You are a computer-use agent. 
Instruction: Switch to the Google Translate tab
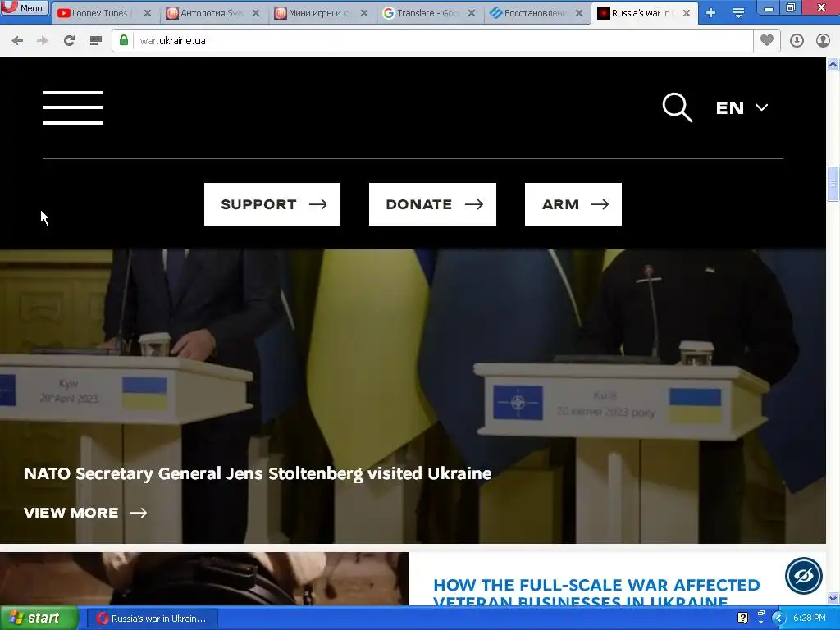428,13
